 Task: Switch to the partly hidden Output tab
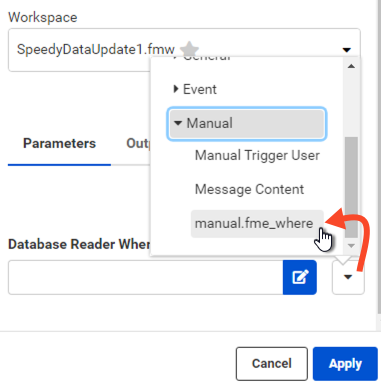[x=138, y=144]
